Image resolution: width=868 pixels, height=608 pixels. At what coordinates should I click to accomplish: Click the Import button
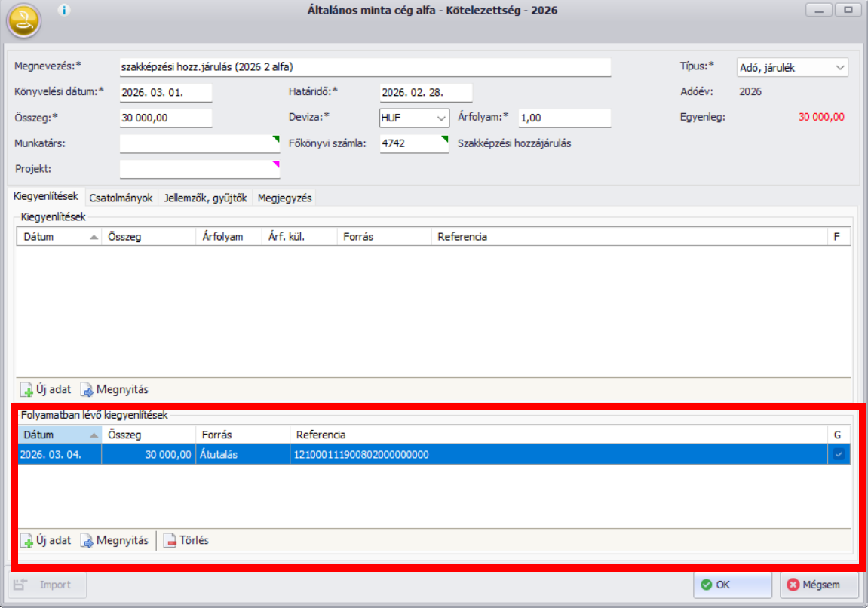click(x=48, y=585)
